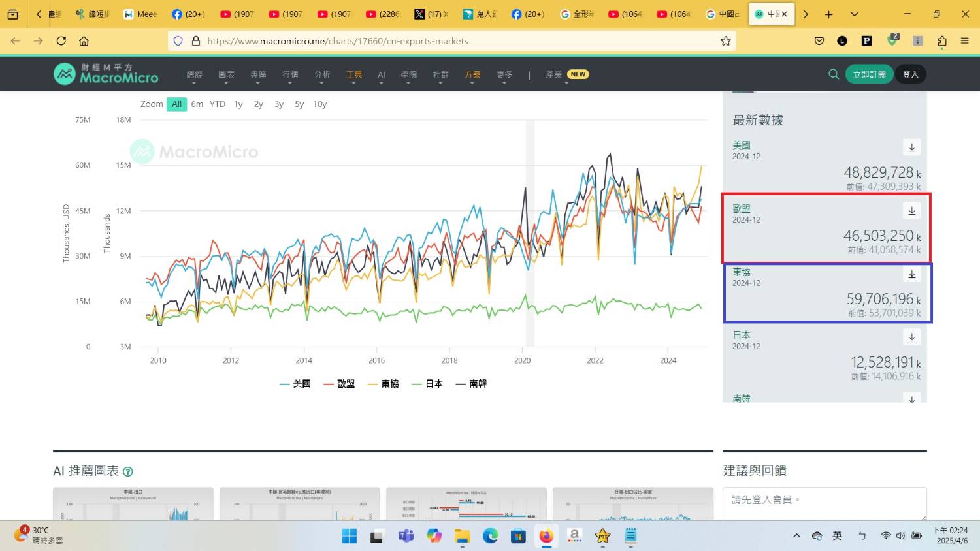This screenshot has height=551, width=980.
Task: Expand the 總經 navigation dropdown
Action: coord(194,75)
